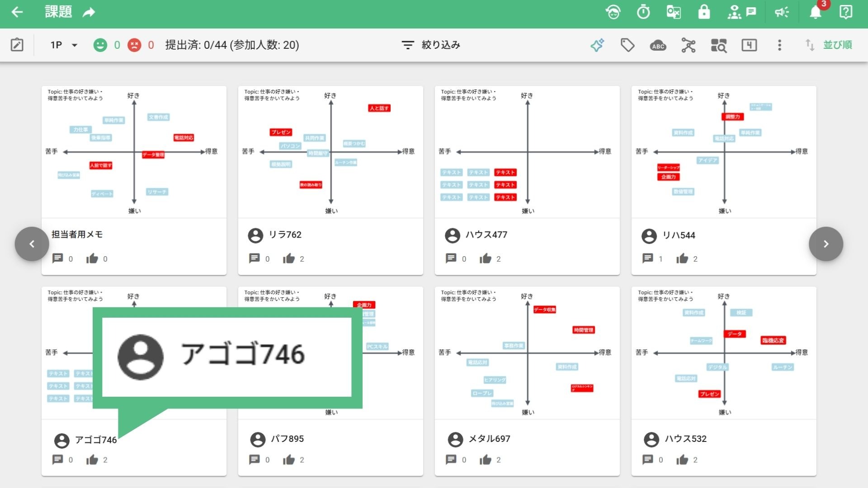The height and width of the screenshot is (488, 868).
Task: Click the help question mark icon
Action: (x=846, y=12)
